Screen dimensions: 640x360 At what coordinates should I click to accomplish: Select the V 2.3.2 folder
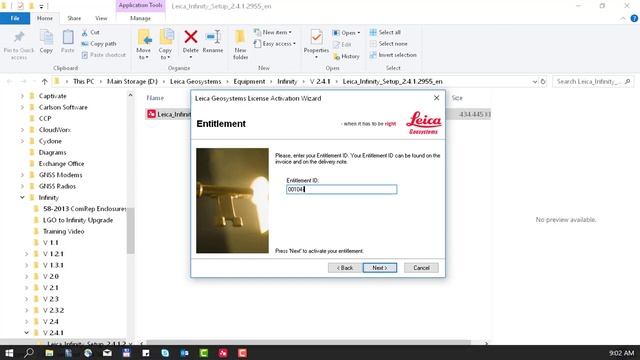coord(53,310)
